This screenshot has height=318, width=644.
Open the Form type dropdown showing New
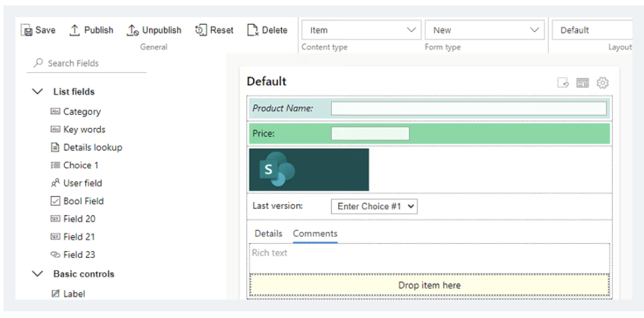tap(485, 30)
